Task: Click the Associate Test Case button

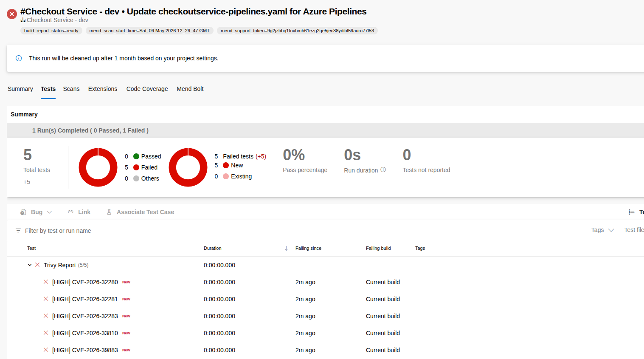Action: [140, 212]
